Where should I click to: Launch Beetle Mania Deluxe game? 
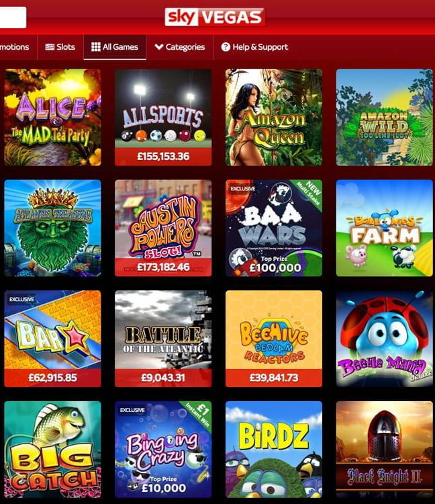point(384,339)
